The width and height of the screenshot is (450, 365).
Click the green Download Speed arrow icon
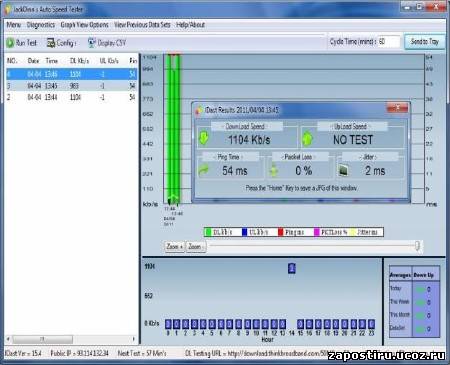tap(204, 138)
